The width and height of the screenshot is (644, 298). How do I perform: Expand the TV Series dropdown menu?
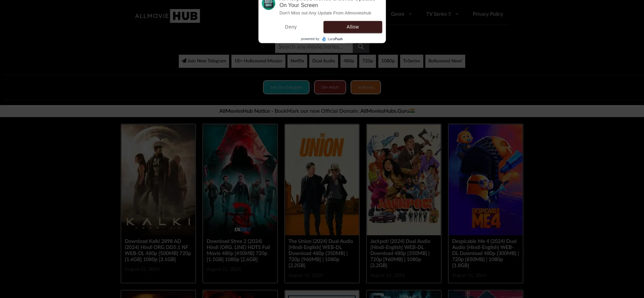(442, 14)
